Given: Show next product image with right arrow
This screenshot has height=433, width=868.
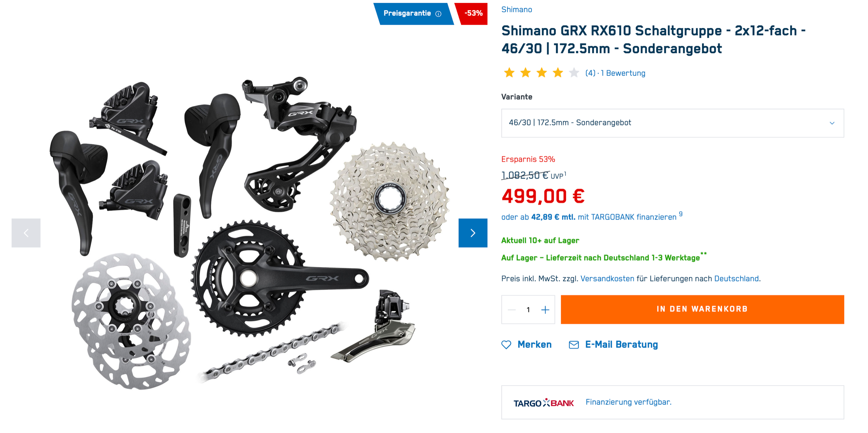Looking at the screenshot, I should click(473, 233).
